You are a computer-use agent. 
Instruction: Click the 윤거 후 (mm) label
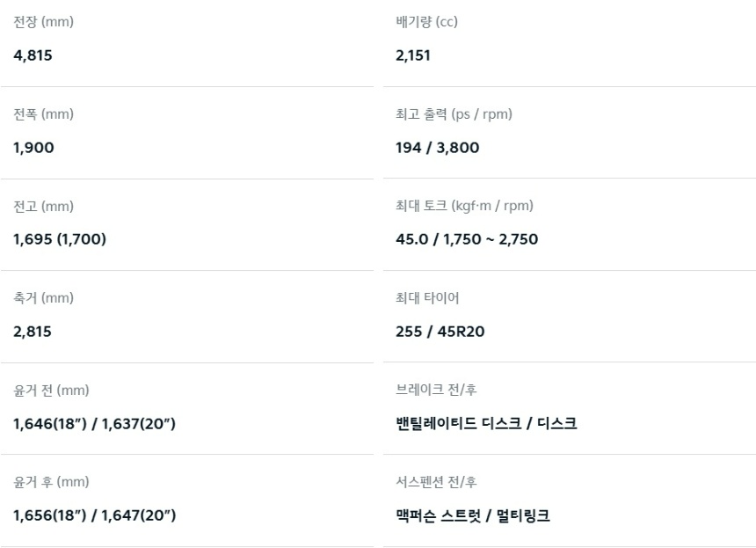click(51, 482)
